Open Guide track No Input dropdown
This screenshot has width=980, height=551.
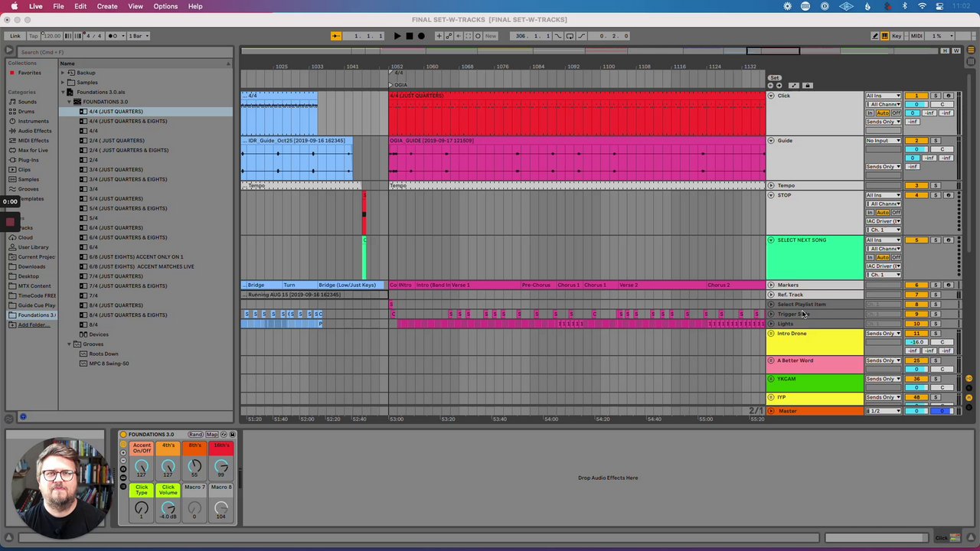tap(884, 141)
